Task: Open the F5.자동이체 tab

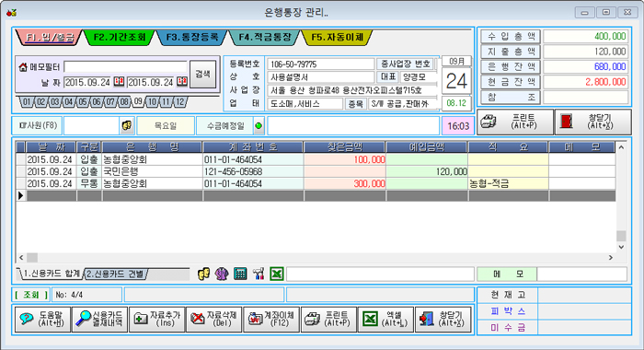Action: pos(338,38)
